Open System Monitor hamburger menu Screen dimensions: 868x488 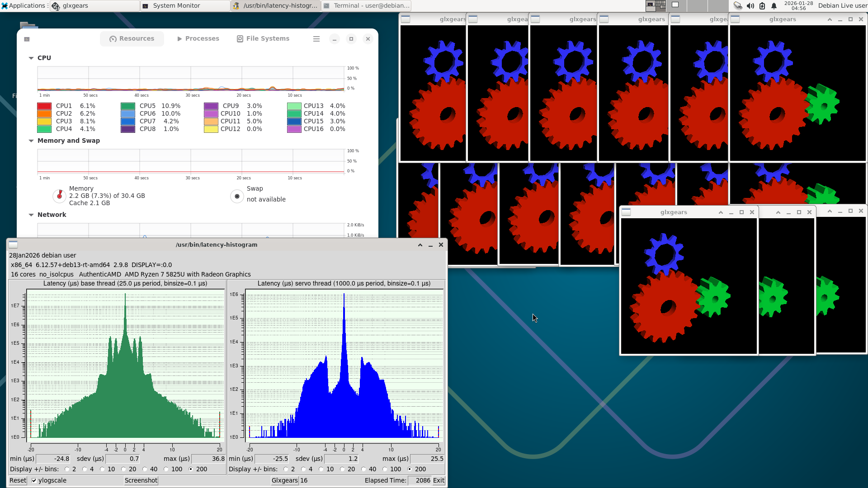coord(316,39)
